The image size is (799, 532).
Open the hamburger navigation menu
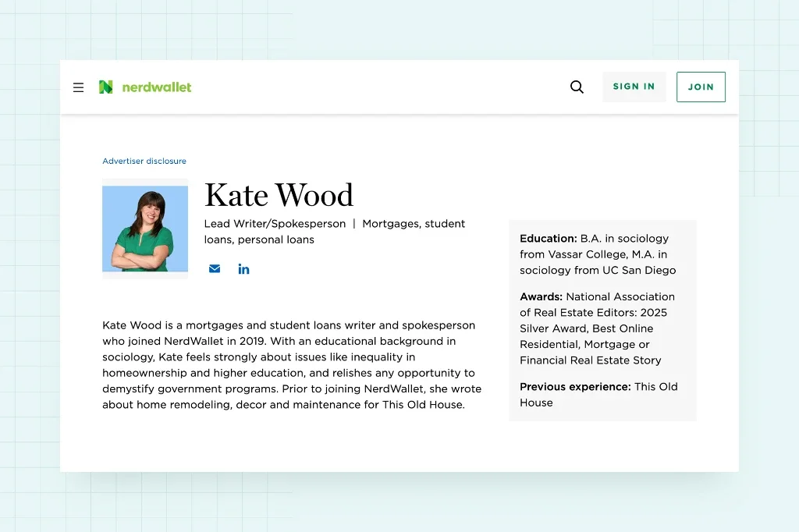coord(78,87)
